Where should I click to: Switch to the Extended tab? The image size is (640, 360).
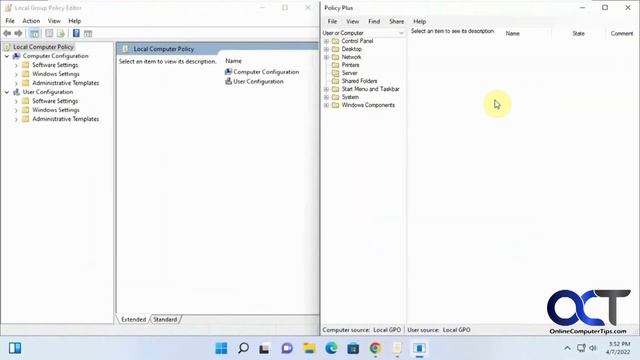point(133,319)
